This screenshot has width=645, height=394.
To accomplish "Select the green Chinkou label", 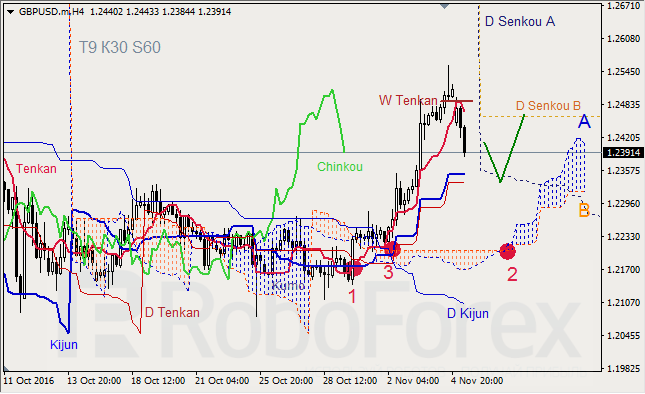I will pyautogui.click(x=340, y=167).
